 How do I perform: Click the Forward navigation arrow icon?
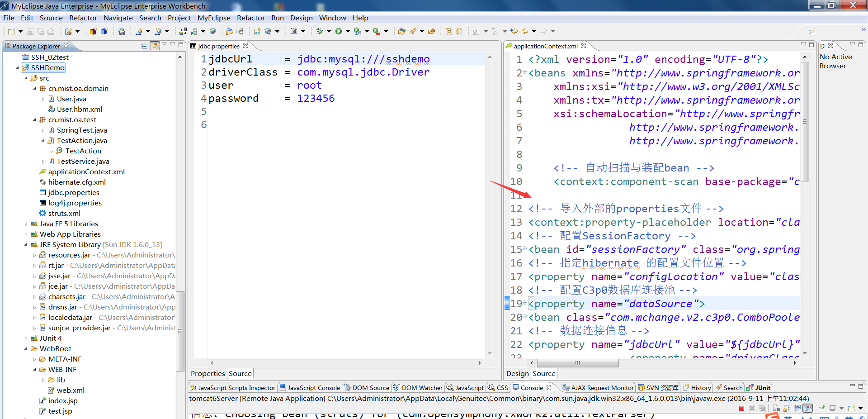click(x=544, y=31)
